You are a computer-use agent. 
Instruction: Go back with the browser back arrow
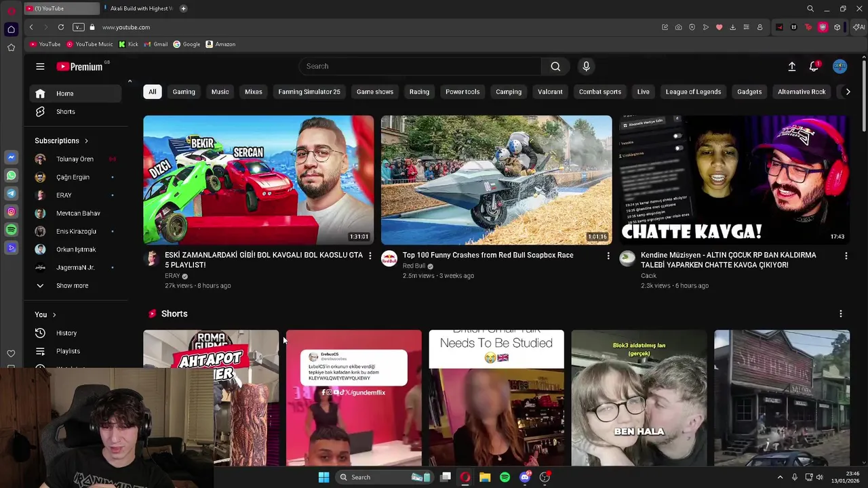click(31, 27)
